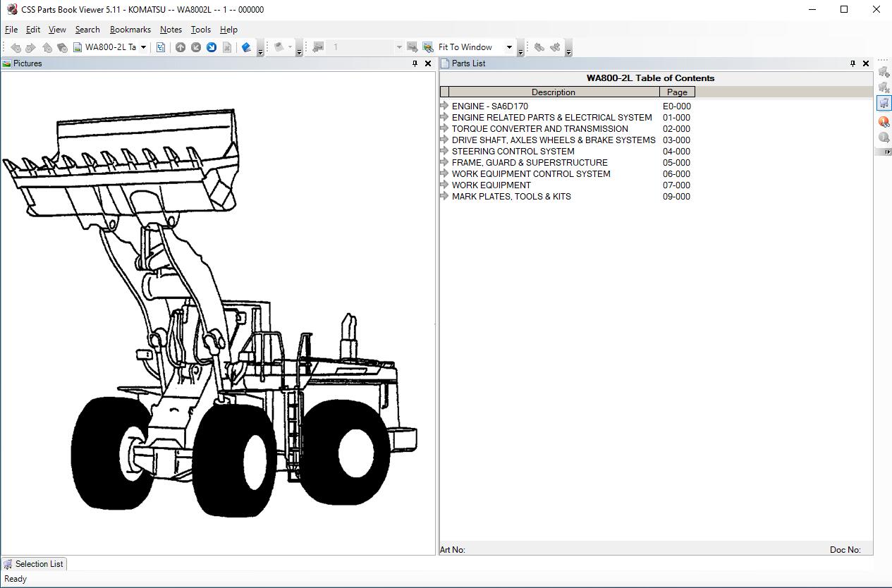Open the Edit menu

coord(33,30)
